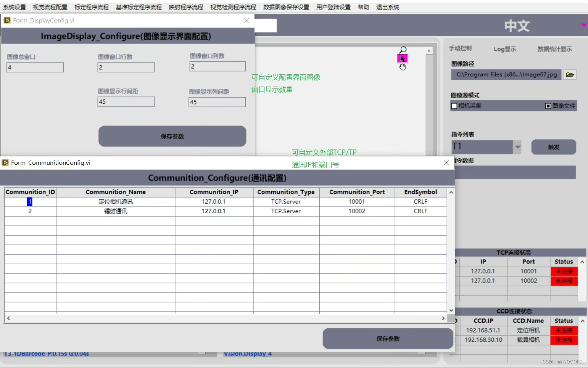The width and height of the screenshot is (588, 368).
Task: Edit 图像显示列间距 input field
Action: 217,102
